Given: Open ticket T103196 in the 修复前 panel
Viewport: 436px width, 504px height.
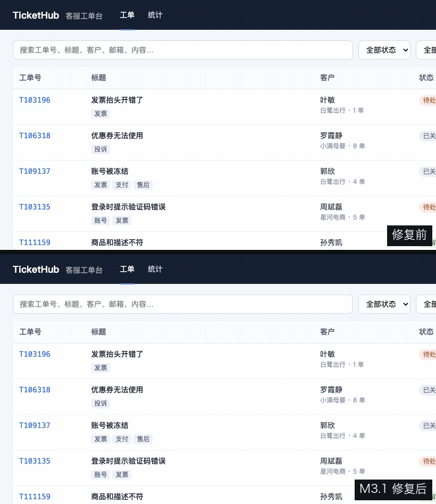Looking at the screenshot, I should coord(35,100).
